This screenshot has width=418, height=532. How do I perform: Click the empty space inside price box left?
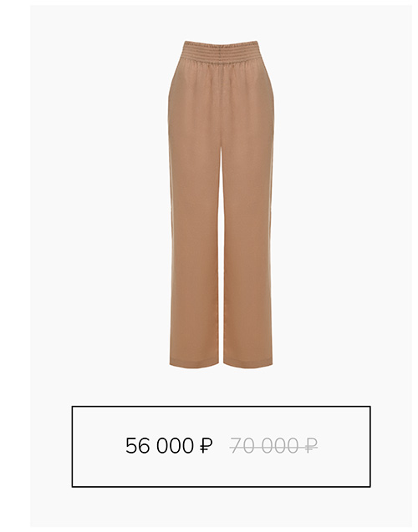click(99, 447)
